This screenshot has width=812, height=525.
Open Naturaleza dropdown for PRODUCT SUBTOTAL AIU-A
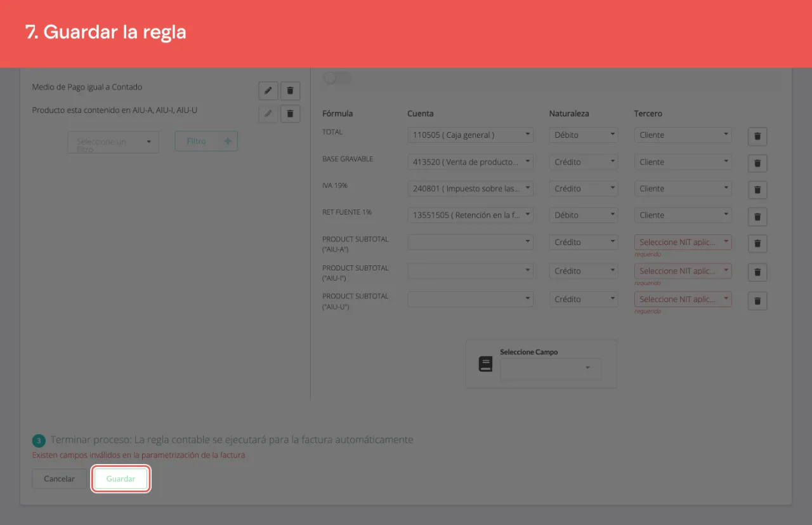[x=584, y=242]
